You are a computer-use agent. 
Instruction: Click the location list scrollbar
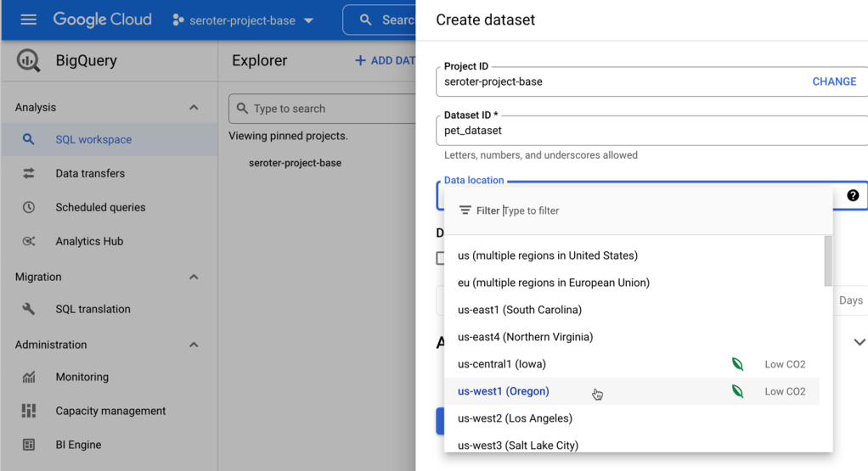click(x=828, y=261)
